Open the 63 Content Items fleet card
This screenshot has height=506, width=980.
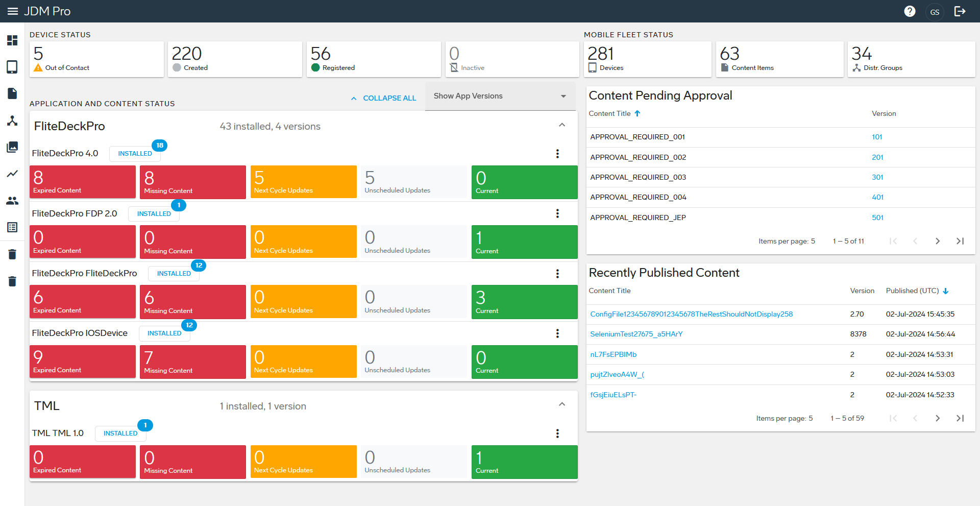(780, 59)
